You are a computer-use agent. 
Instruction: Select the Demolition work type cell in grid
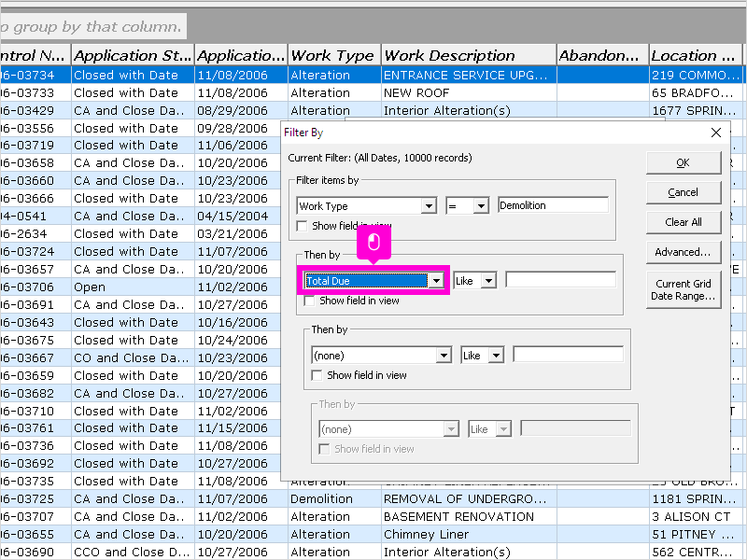(334, 498)
